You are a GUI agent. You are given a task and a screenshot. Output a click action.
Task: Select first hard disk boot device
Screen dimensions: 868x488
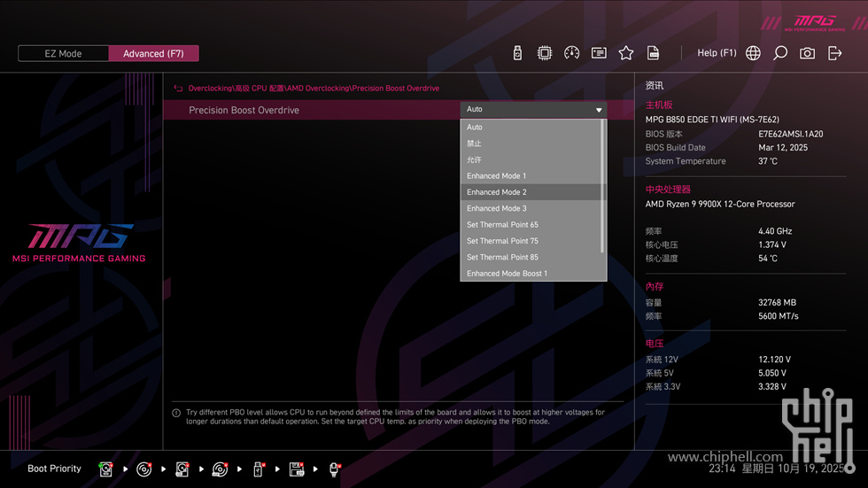pos(106,469)
